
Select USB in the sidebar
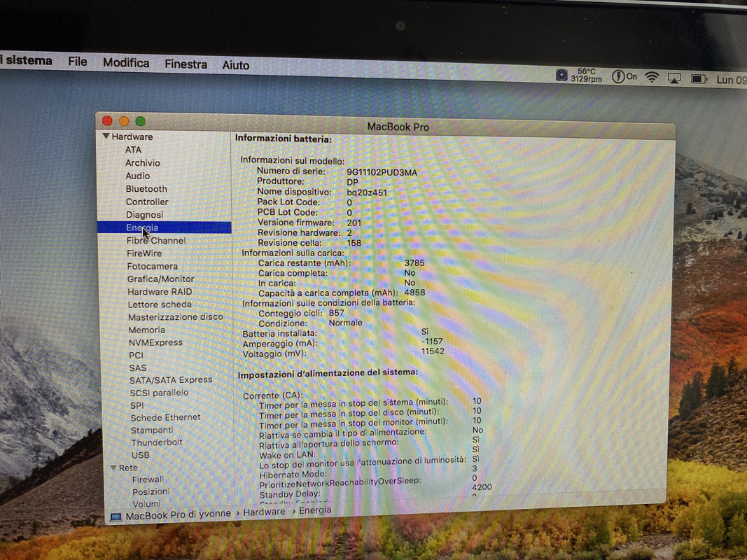[x=141, y=455]
